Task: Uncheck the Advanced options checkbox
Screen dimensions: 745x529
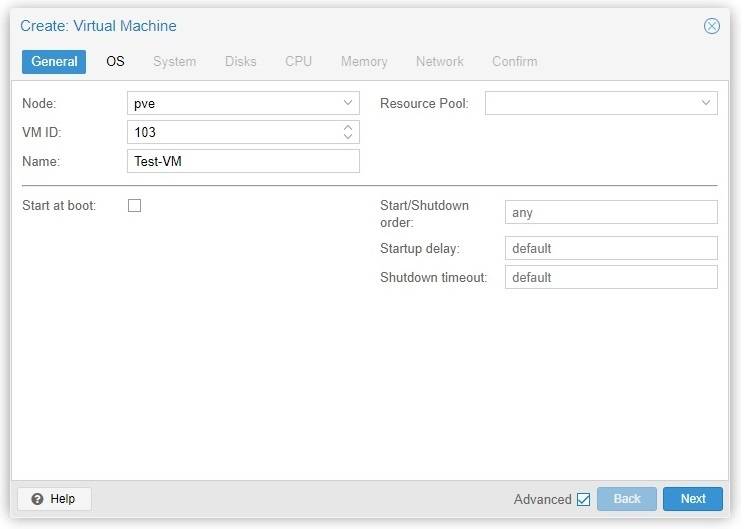Action: (x=583, y=499)
